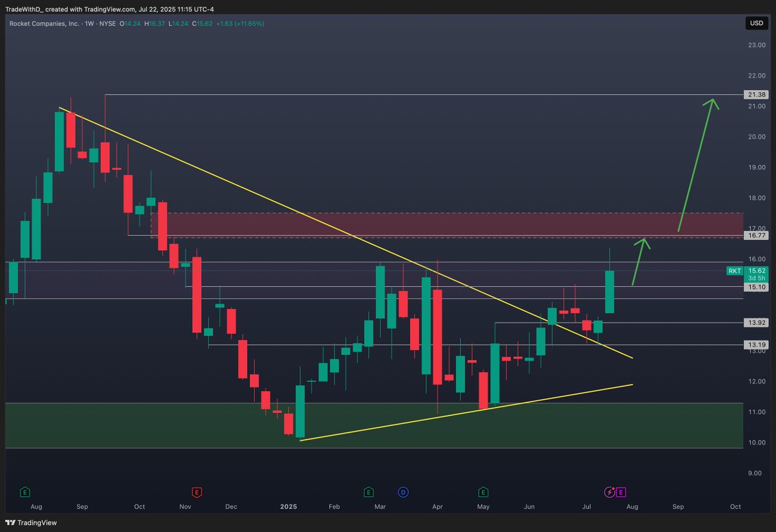This screenshot has width=776, height=532.
Task: Click the 13.19 price level label
Action: pyautogui.click(x=755, y=345)
